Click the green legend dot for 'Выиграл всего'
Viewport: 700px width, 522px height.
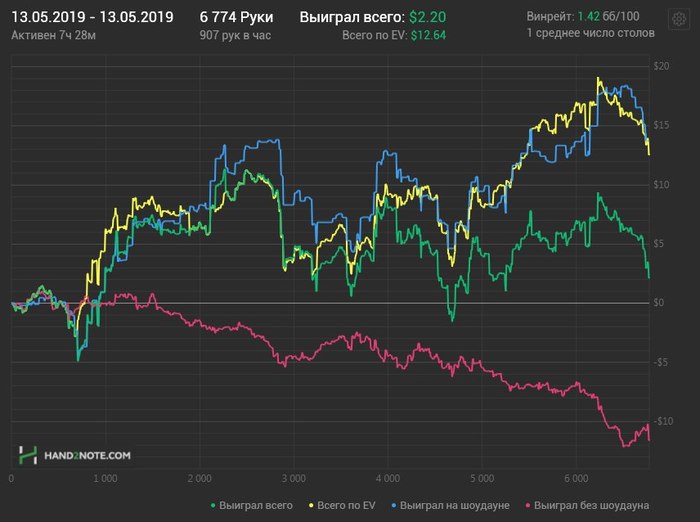(x=213, y=506)
